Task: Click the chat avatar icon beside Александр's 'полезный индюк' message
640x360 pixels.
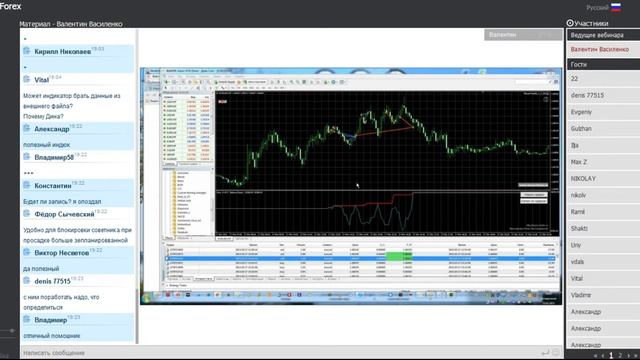Action: pos(27,129)
